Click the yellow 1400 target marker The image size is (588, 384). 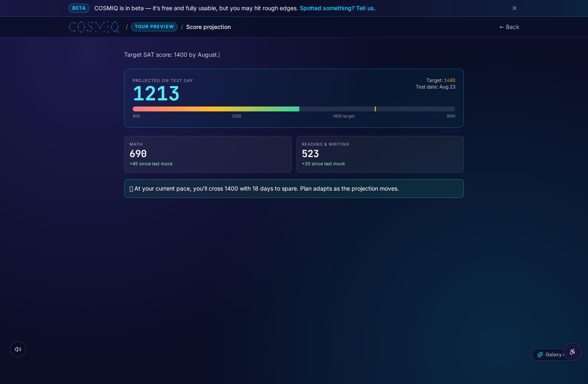pyautogui.click(x=375, y=109)
